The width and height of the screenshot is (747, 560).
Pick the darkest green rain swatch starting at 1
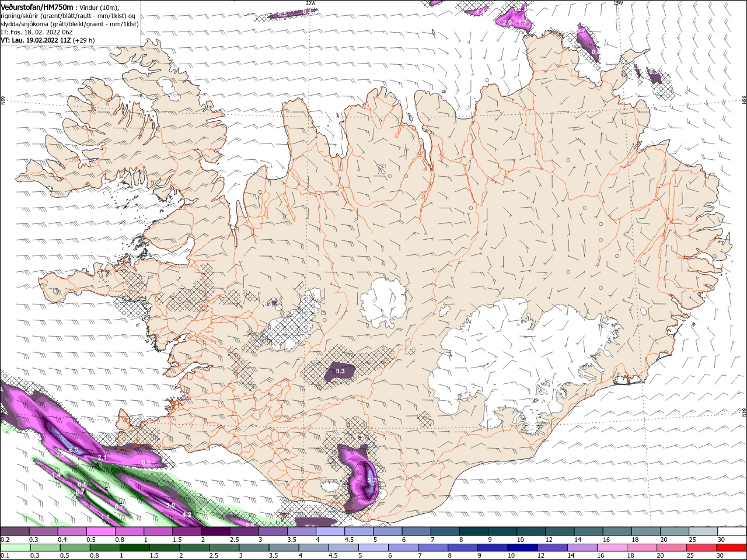pos(134,548)
